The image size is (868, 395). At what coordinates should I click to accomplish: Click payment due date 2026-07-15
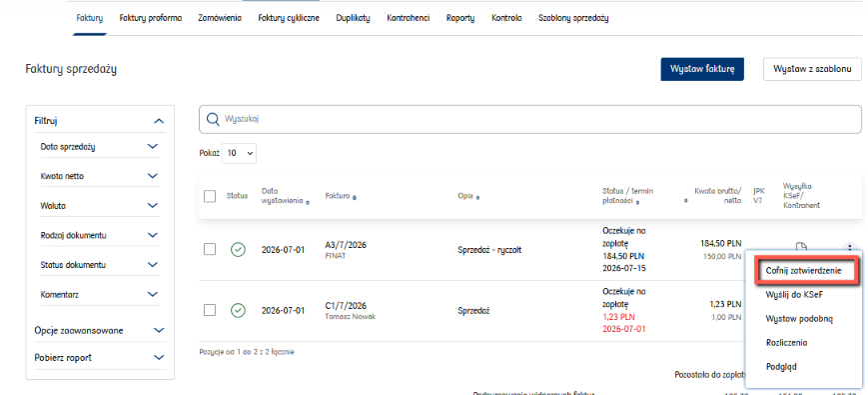[624, 268]
